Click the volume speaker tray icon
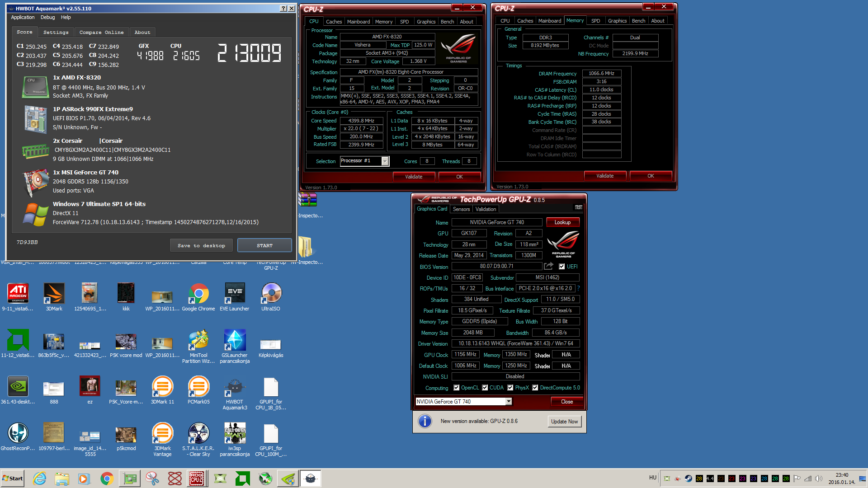Viewport: 868px width, 488px height. pyautogui.click(x=819, y=479)
